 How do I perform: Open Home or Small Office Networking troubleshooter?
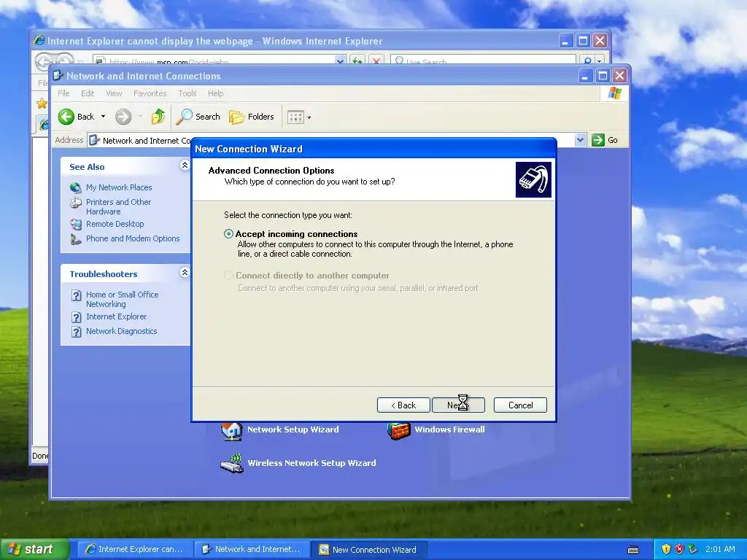(x=123, y=299)
